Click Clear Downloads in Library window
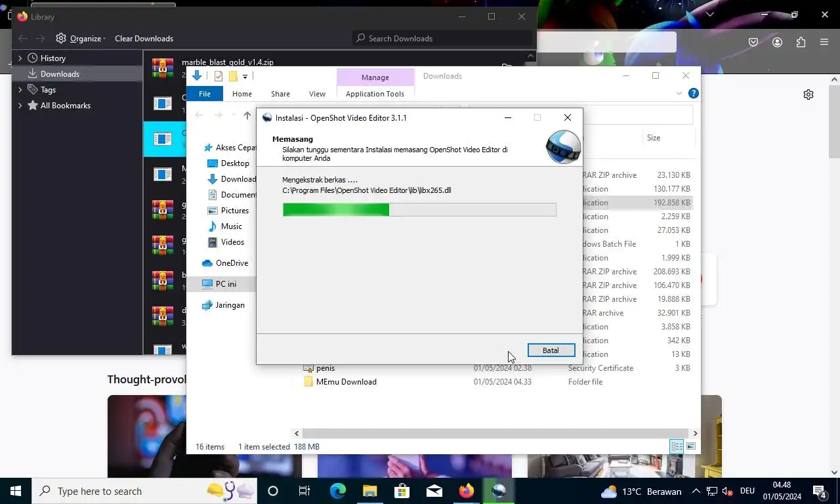 click(144, 39)
